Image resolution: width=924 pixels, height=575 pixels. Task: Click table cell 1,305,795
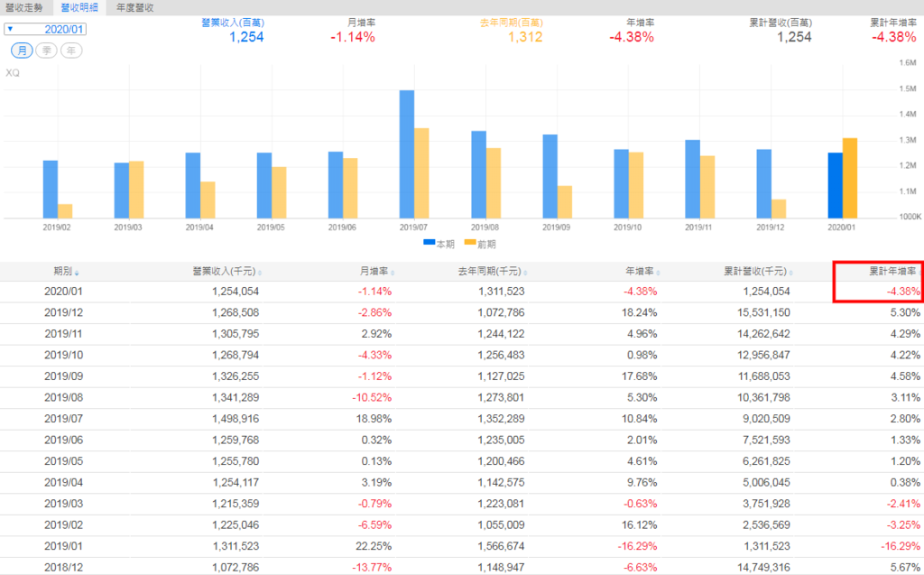point(236,334)
